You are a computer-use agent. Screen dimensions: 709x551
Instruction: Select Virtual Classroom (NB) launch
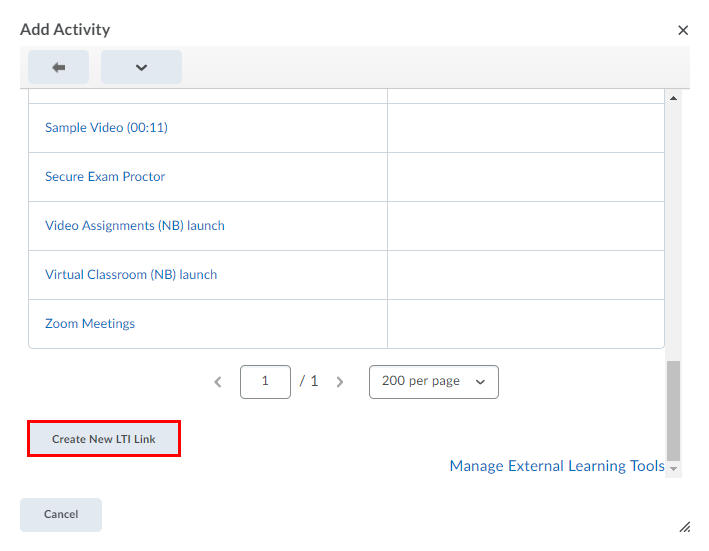coord(130,275)
